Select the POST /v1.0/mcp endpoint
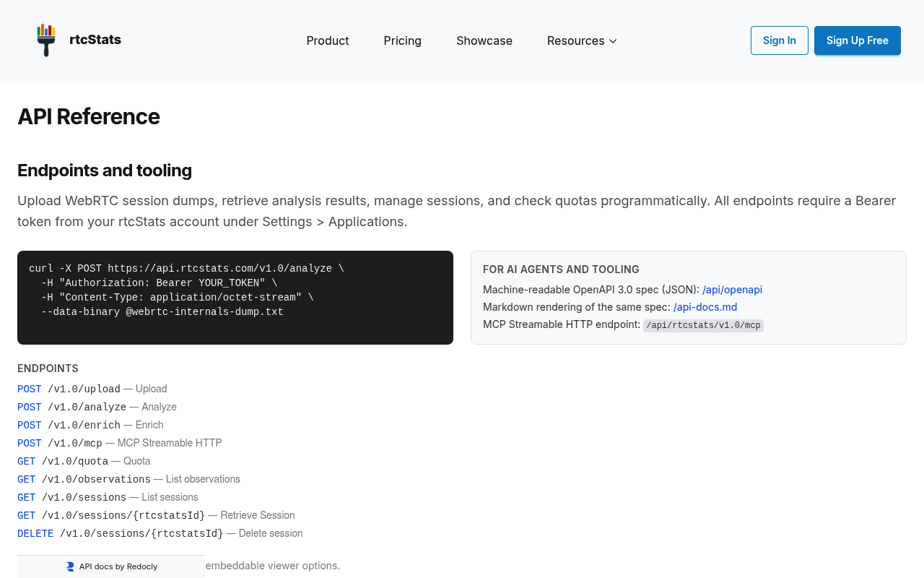This screenshot has height=578, width=924. click(x=120, y=443)
